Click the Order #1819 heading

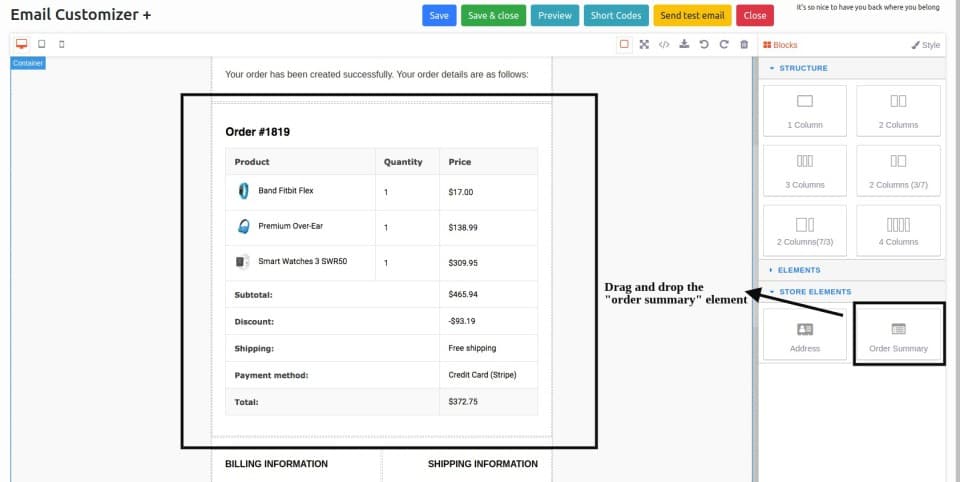258,132
